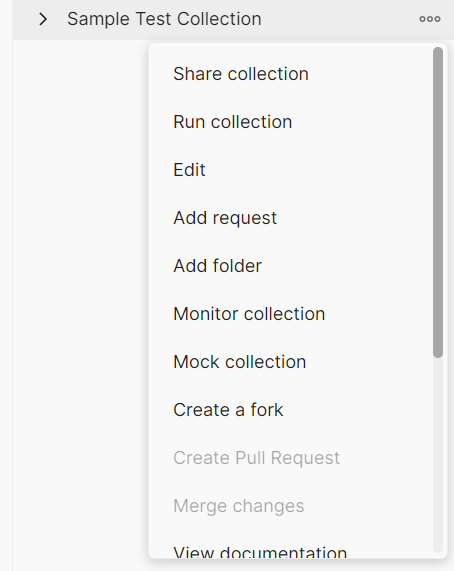
Task: Click the narrow left sidebar strip
Action: point(6,286)
